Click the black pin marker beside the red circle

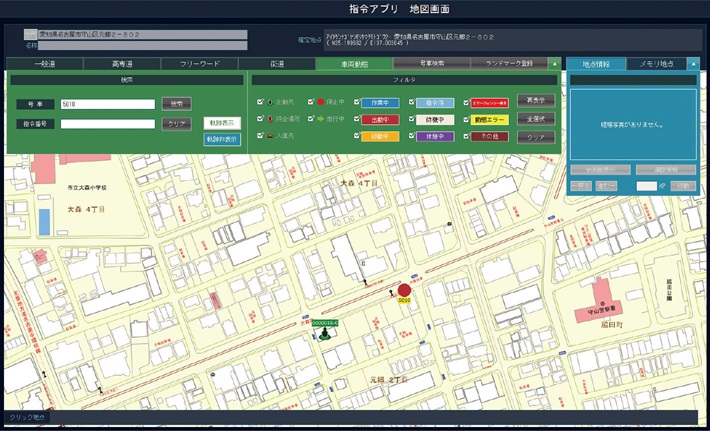392,293
